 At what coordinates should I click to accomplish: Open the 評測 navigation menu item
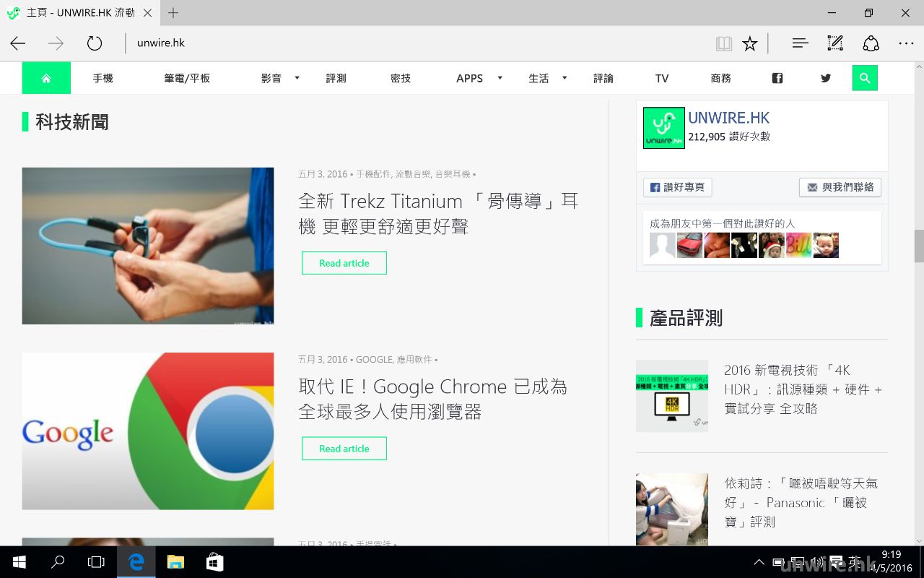336,78
